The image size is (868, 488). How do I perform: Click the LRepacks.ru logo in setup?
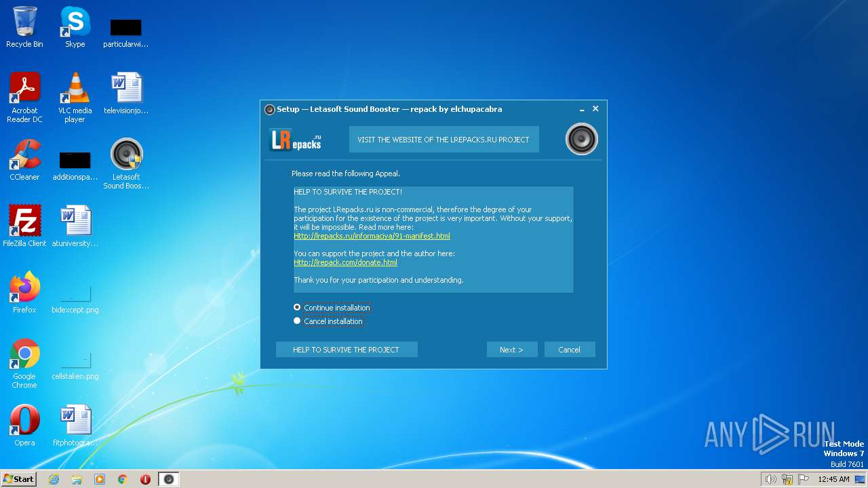[x=296, y=139]
